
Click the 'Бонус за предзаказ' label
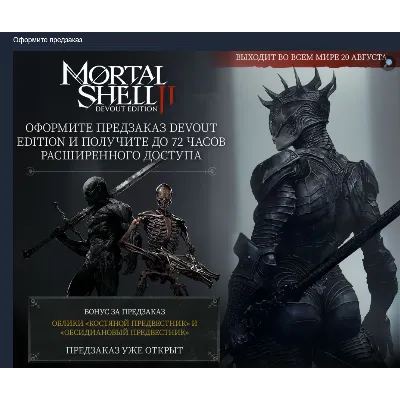pyautogui.click(x=125, y=312)
